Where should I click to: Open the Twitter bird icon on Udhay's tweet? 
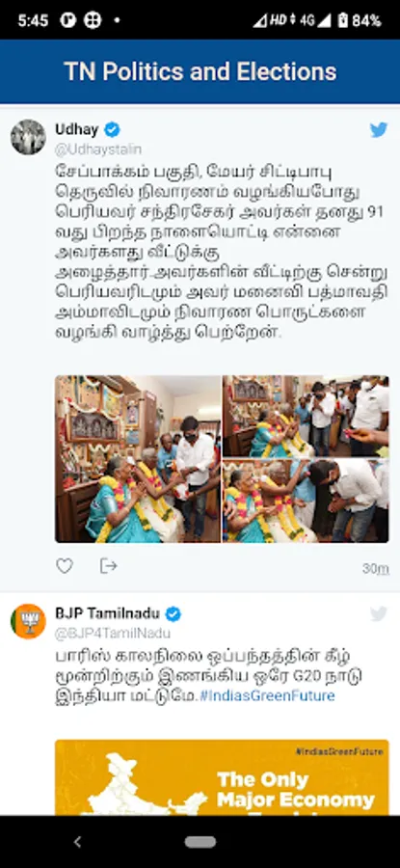pyautogui.click(x=379, y=130)
